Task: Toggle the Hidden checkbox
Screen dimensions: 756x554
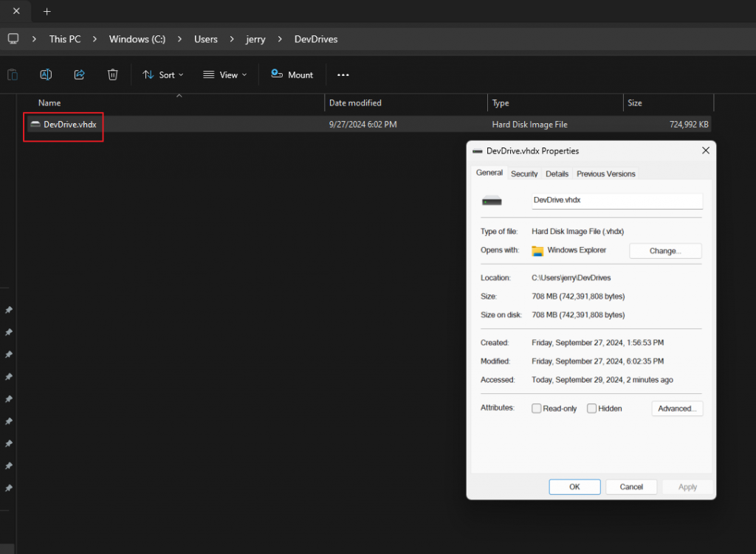Action: [591, 408]
